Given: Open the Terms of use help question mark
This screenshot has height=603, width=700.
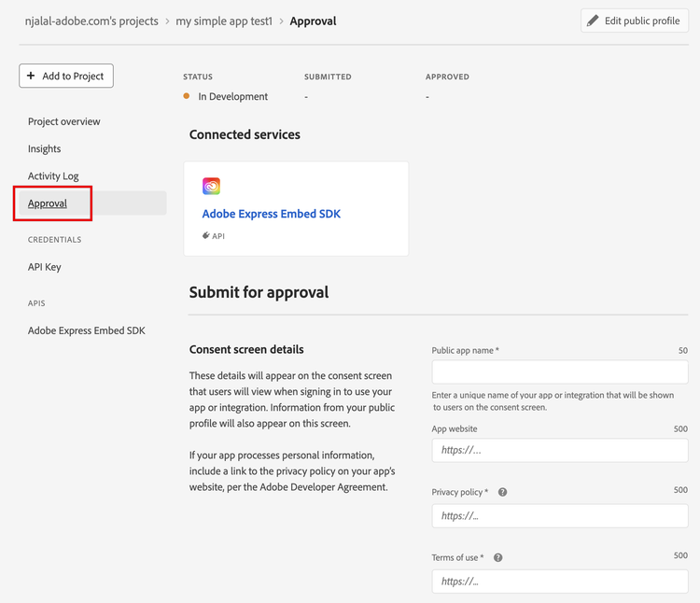Looking at the screenshot, I should click(x=497, y=557).
